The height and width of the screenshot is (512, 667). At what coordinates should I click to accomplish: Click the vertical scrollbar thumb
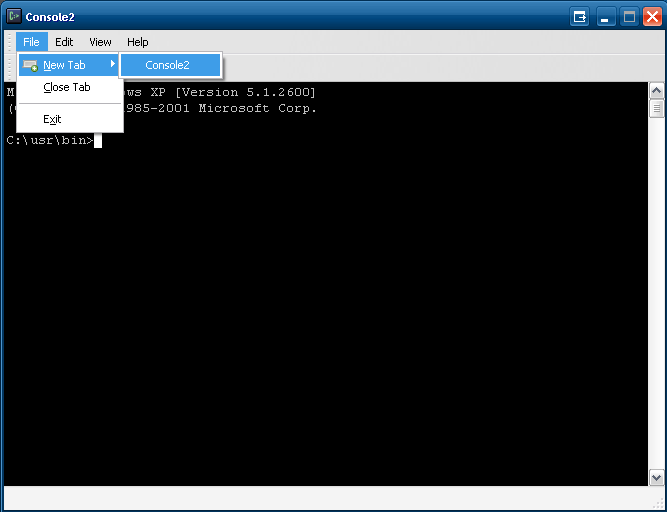656,108
